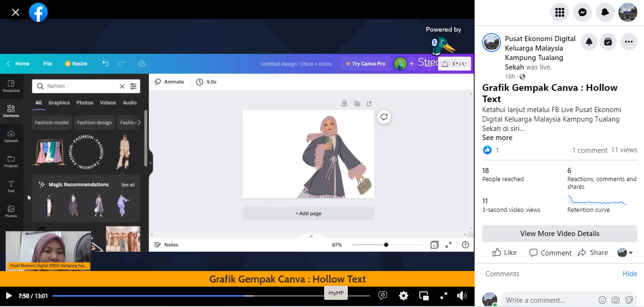Open the notifications bell in top bar
Image resolution: width=644 pixels, height=307 pixels.
(605, 12)
